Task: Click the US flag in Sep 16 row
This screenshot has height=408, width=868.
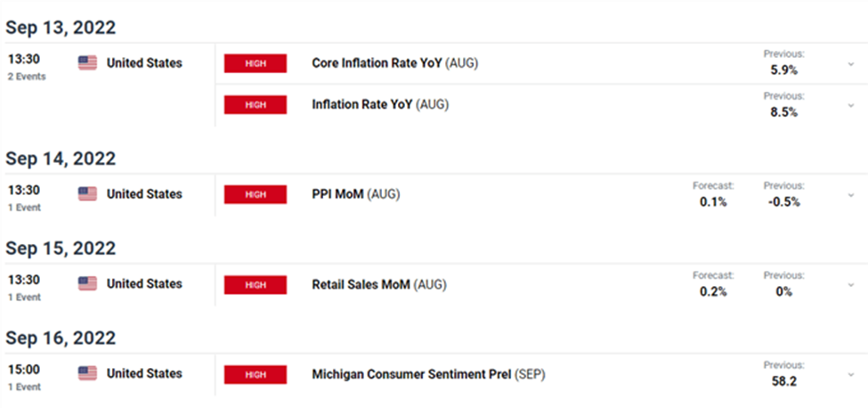Action: (x=87, y=373)
